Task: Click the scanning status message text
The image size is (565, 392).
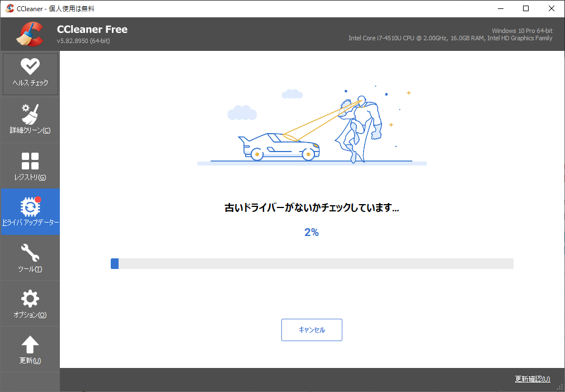Action: coord(312,207)
